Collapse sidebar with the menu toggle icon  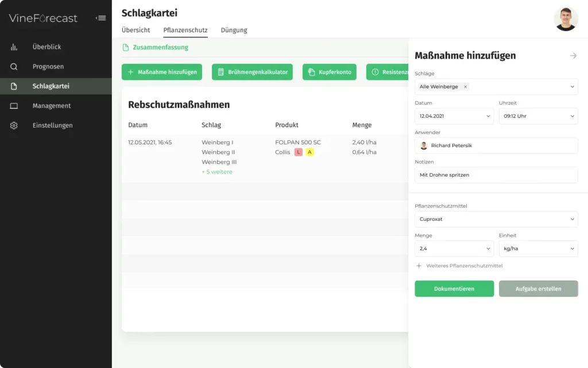[x=100, y=18]
